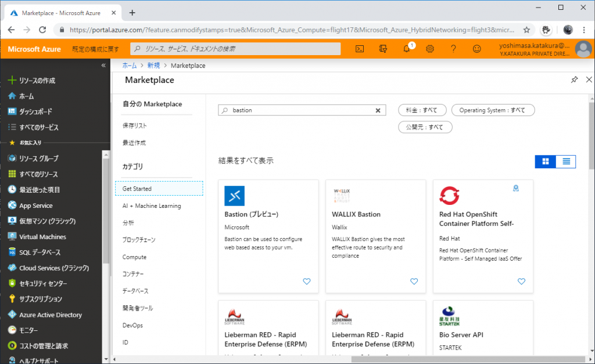Open 最近作成 under 自分の Marketplace
595x364 pixels.
(134, 143)
